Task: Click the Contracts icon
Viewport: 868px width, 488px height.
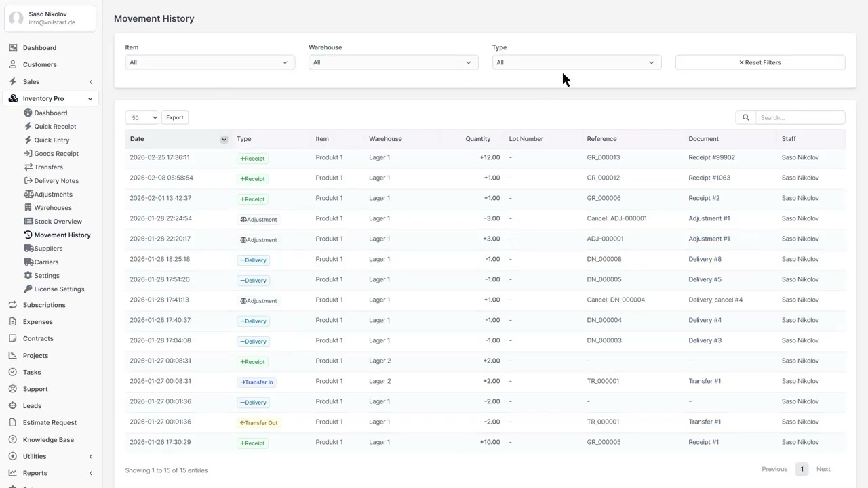Action: click(13, 338)
